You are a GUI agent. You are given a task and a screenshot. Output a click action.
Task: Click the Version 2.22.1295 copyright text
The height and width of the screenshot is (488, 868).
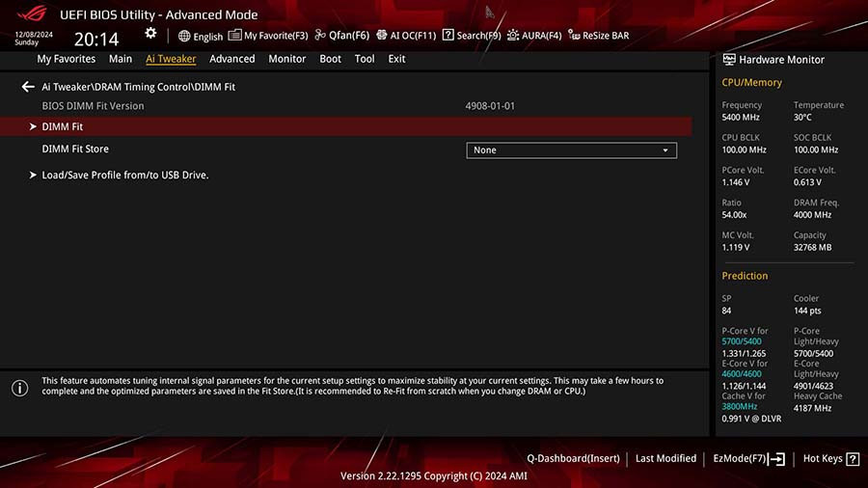433,475
